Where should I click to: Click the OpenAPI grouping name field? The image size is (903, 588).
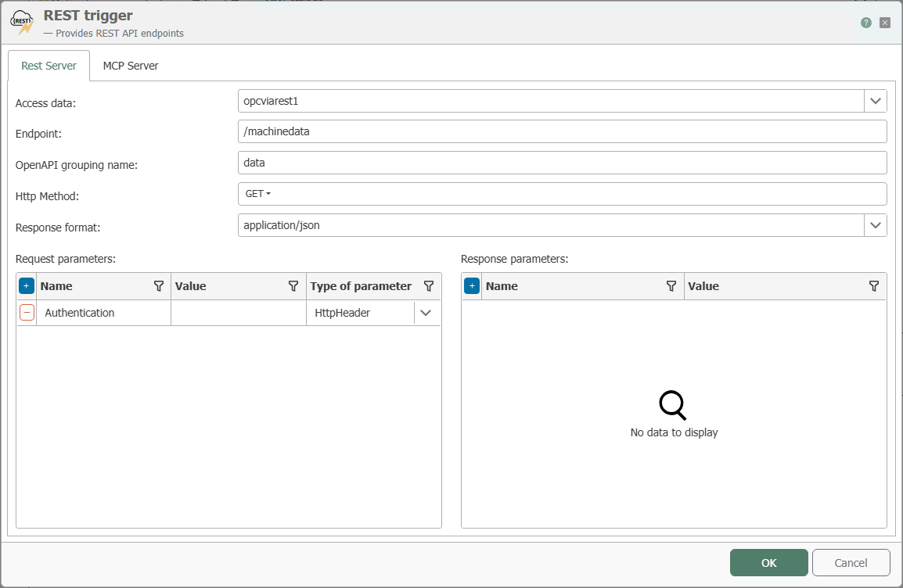[562, 163]
